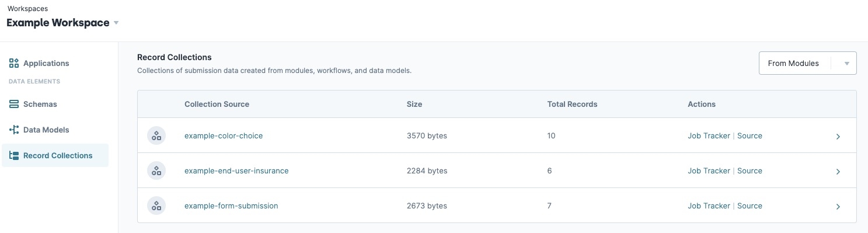Click the Schemas icon in sidebar
Screen dimensions: 868x233
click(14, 104)
